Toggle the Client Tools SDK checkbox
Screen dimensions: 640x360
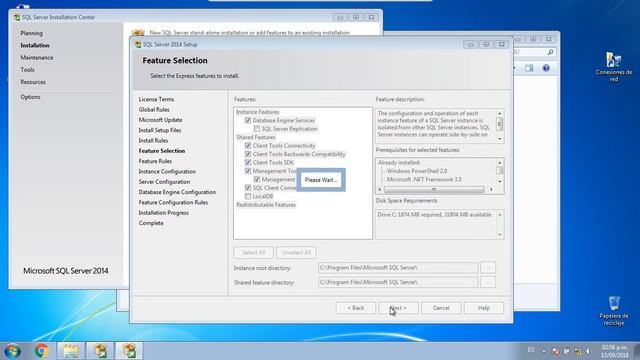pos(248,162)
